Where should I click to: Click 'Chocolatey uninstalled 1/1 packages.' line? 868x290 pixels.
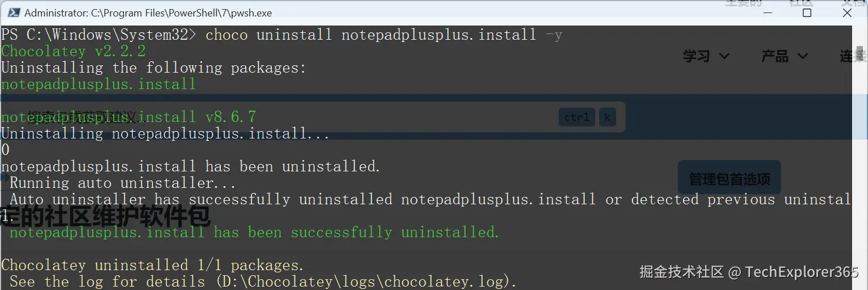tap(153, 266)
